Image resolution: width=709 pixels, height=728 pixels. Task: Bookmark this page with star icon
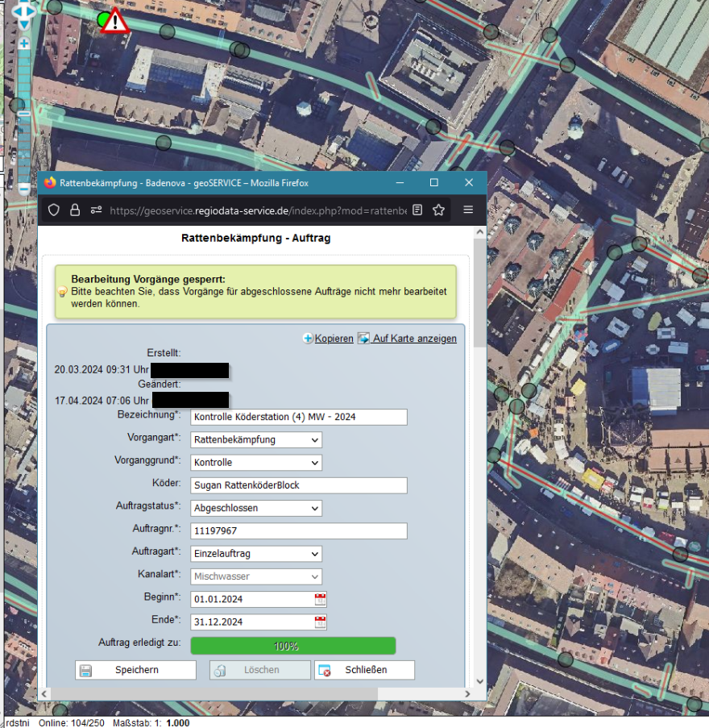(438, 210)
